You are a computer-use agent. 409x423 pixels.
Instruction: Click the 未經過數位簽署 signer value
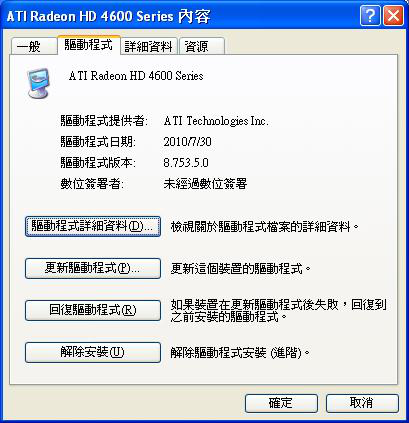pyautogui.click(x=205, y=184)
